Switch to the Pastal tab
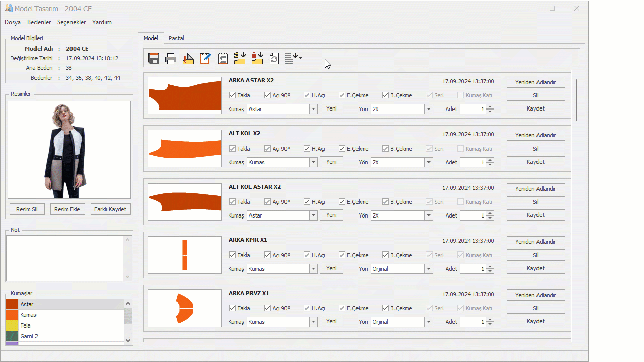This screenshot has width=644, height=362. pos(176,38)
